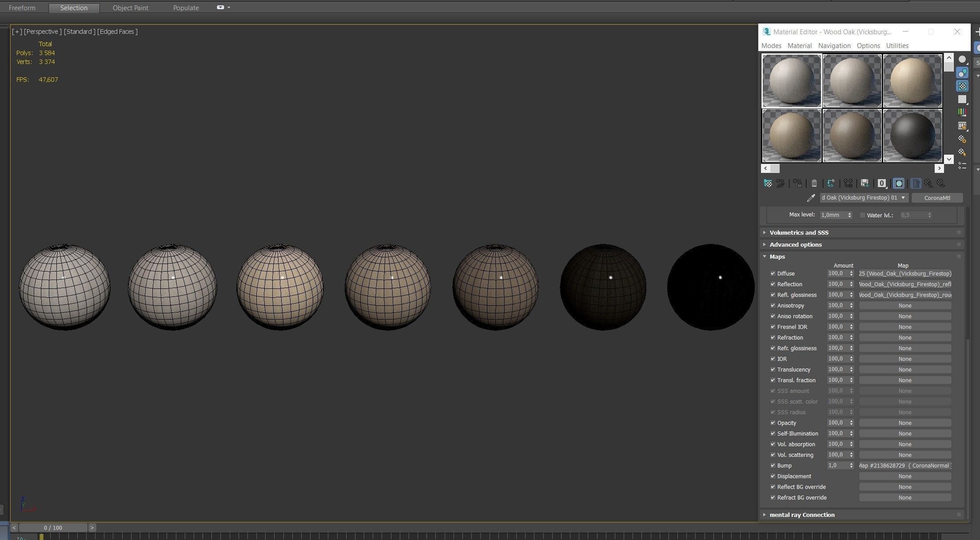Open the Utilities menu
The width and height of the screenshot is (980, 540).
pyautogui.click(x=897, y=46)
